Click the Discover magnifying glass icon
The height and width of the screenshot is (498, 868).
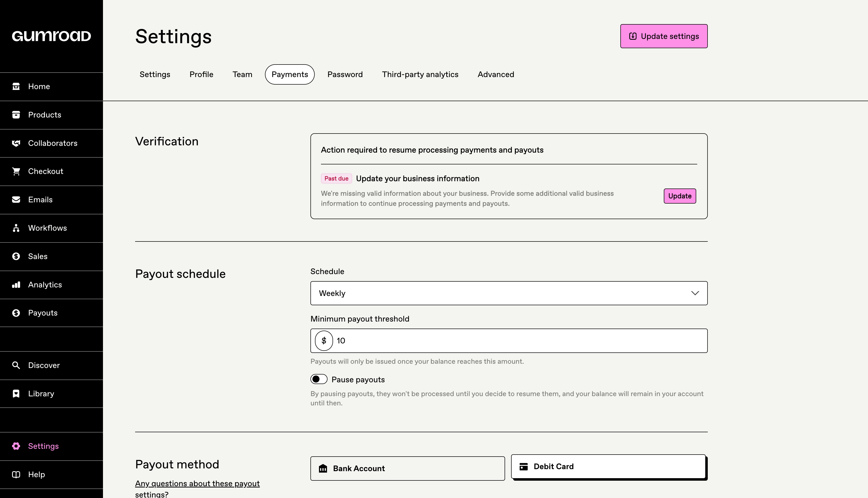tap(16, 365)
